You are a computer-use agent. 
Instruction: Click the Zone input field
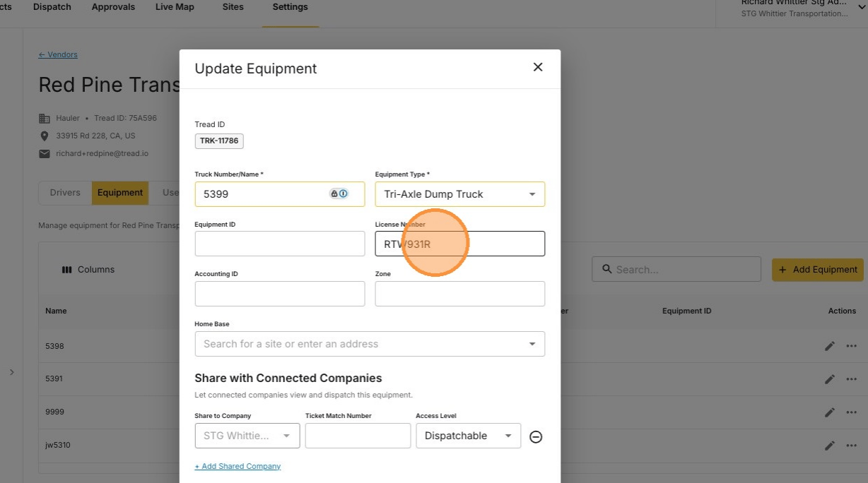tap(460, 294)
